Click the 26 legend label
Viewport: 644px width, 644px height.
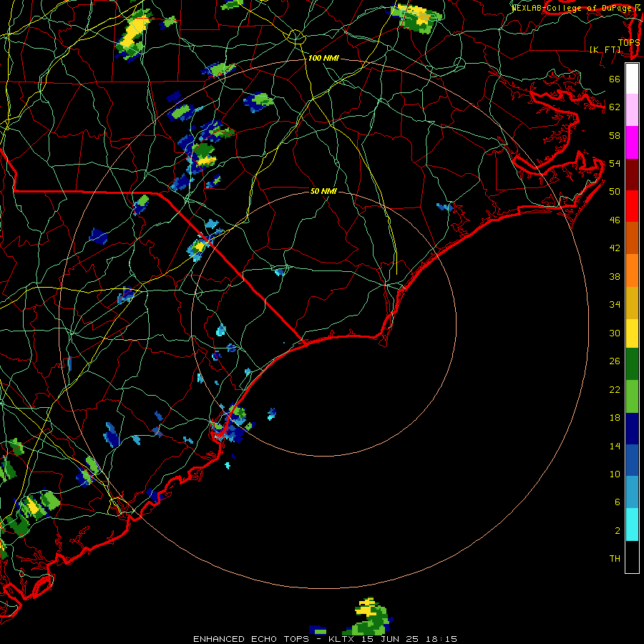(x=615, y=361)
